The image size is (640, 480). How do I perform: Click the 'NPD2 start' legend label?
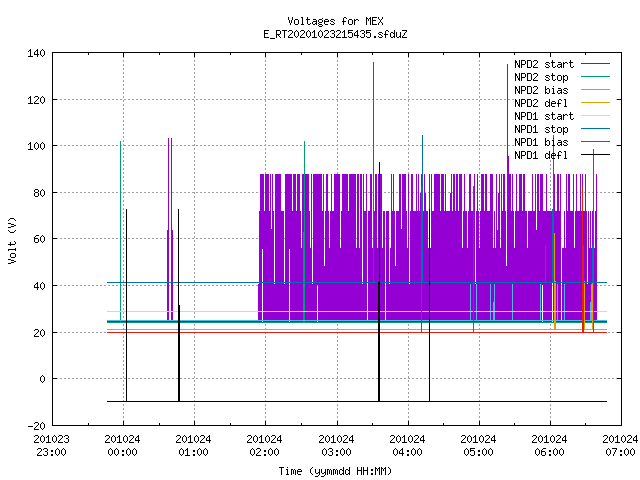[x=544, y=64]
